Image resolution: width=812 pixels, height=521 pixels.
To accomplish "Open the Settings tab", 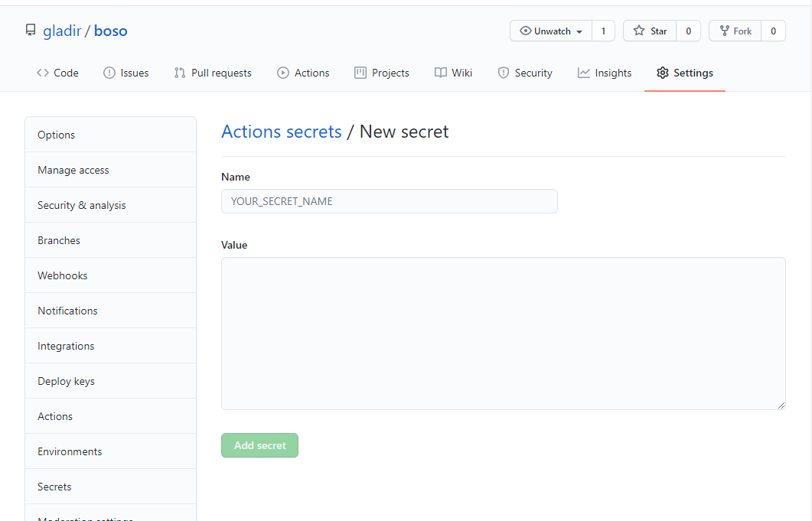I will point(684,73).
